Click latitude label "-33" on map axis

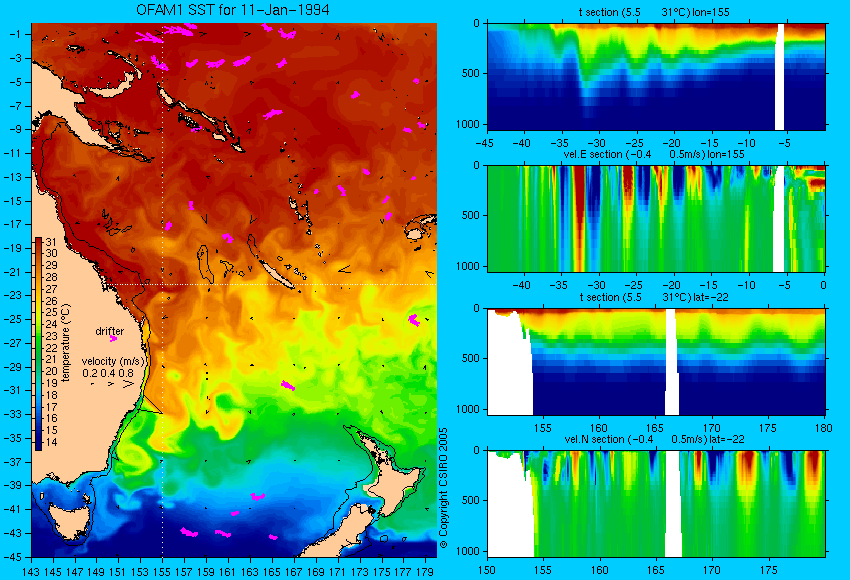[13, 414]
